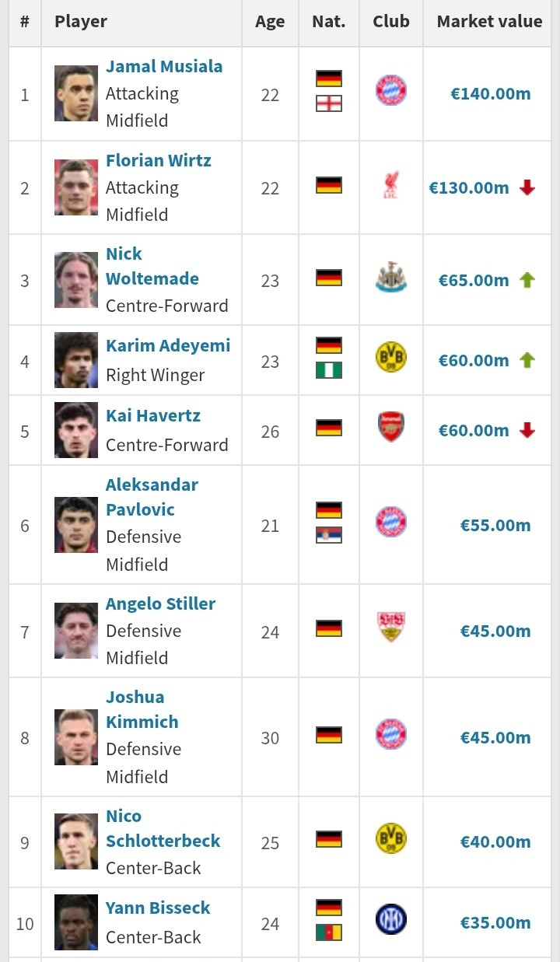Click the Player column header
The height and width of the screenshot is (962, 560).
[x=81, y=22]
